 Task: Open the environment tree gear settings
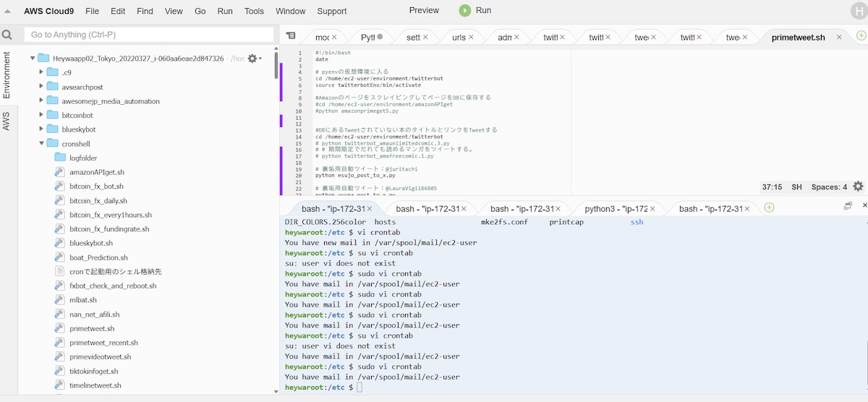coord(253,58)
